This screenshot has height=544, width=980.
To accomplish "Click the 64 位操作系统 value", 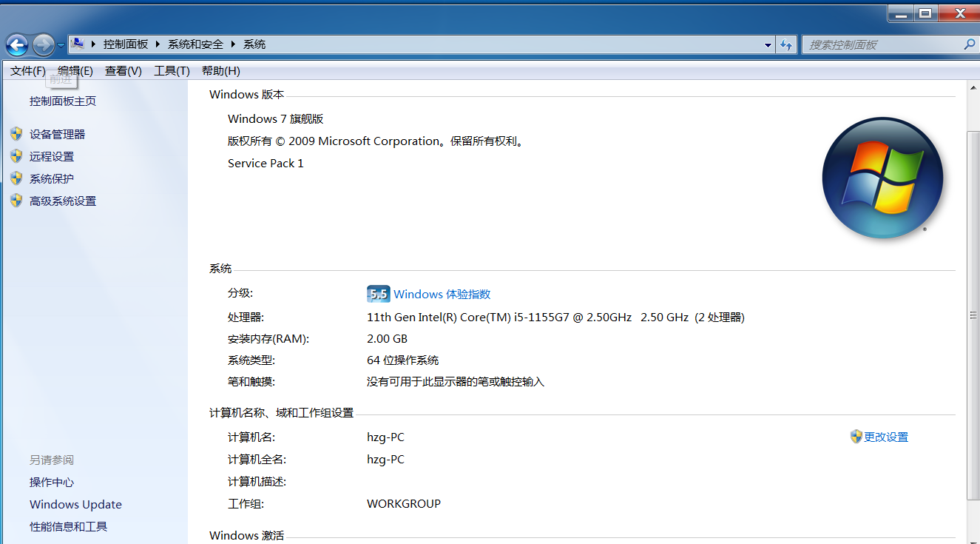I will tap(403, 360).
